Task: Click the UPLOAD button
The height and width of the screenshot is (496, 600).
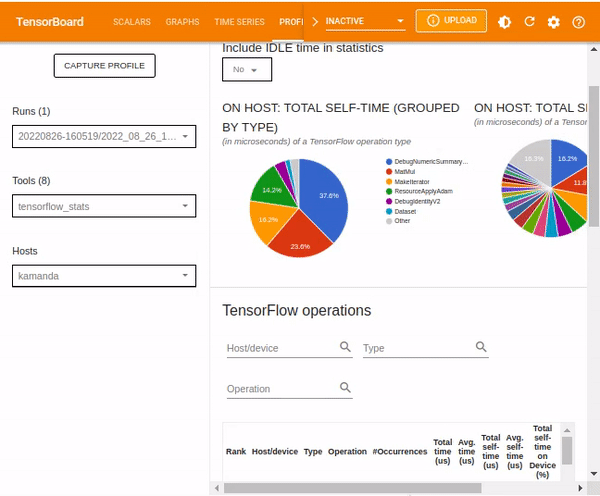Action: 451,21
